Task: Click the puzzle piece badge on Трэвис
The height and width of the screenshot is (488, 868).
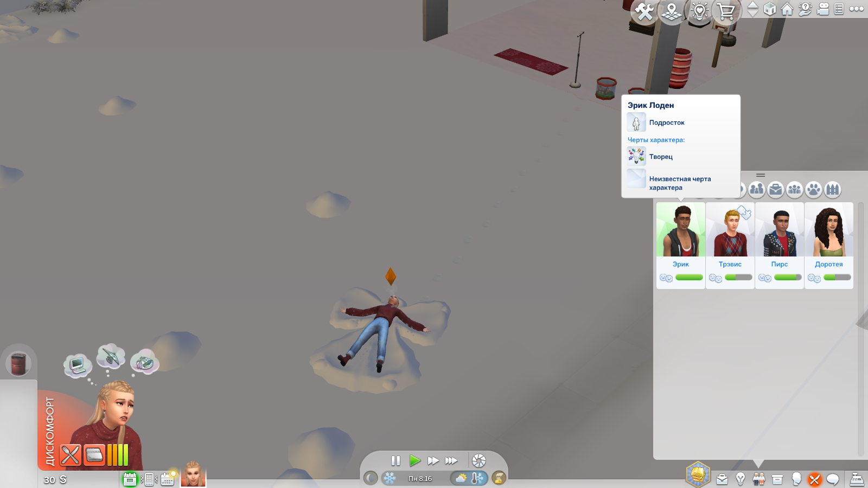Action: click(744, 212)
